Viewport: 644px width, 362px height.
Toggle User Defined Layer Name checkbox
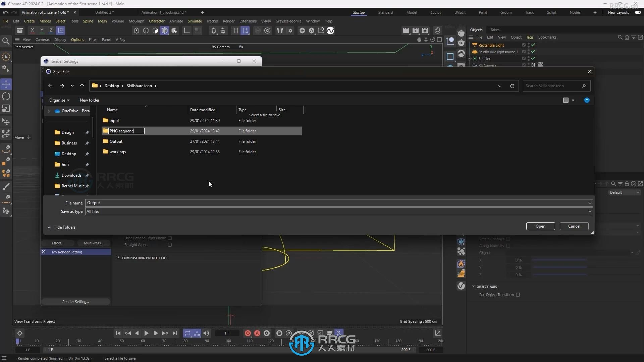(170, 238)
